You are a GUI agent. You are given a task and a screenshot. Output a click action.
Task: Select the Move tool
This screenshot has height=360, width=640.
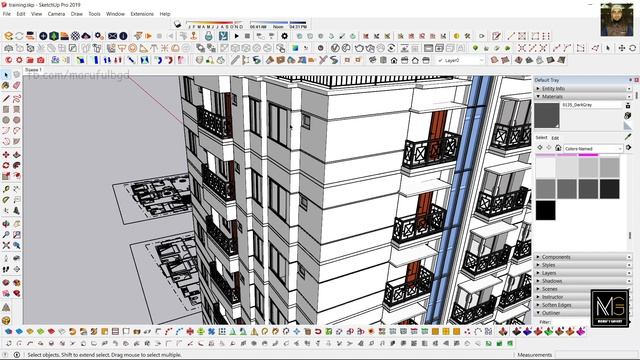[6, 155]
